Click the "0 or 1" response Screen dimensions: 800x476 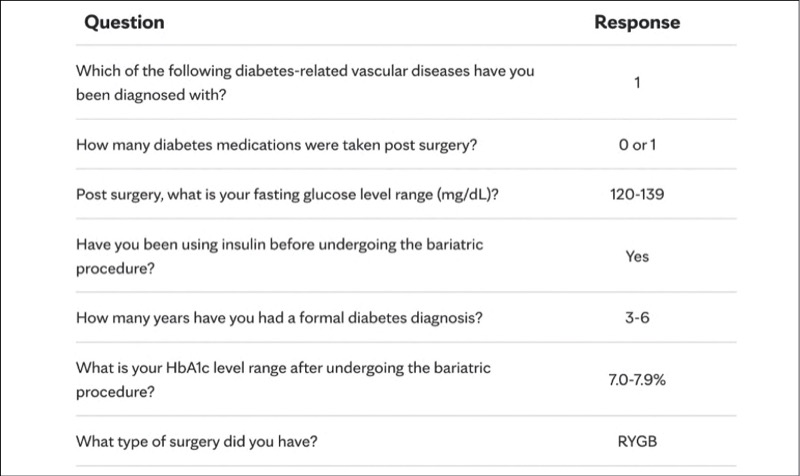[x=637, y=144]
